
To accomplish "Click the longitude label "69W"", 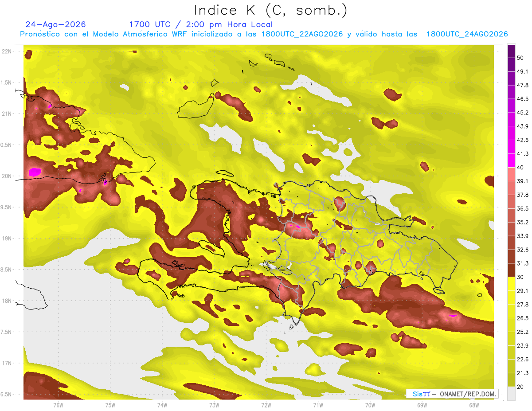I will (422, 405).
